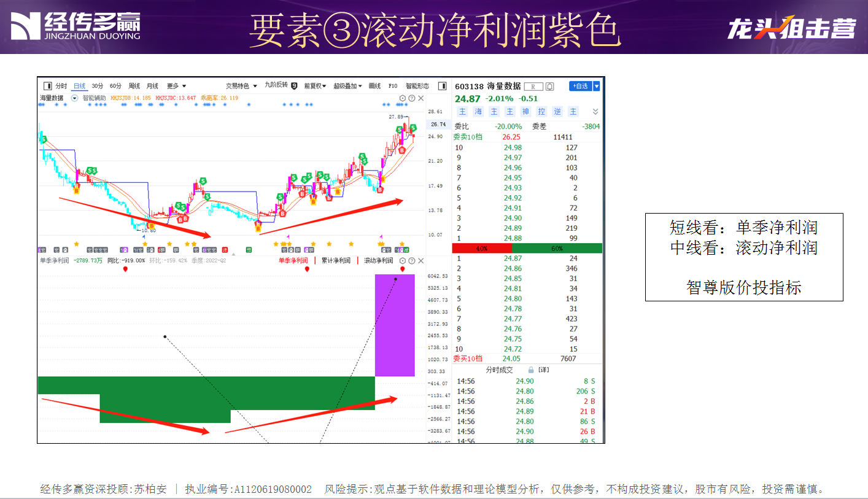Click the lock icon beside 分时成交
The width and height of the screenshot is (868, 499).
click(530, 370)
